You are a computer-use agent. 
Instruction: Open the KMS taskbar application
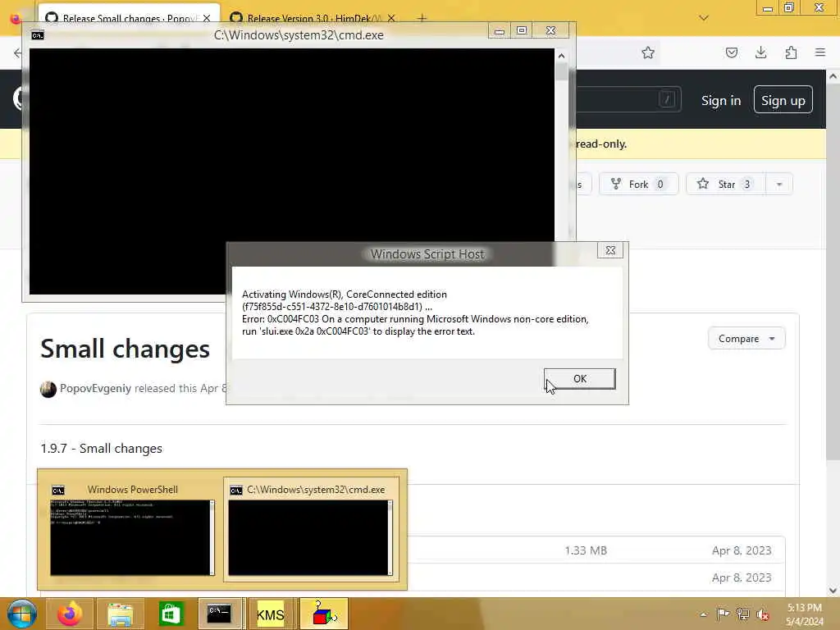271,614
